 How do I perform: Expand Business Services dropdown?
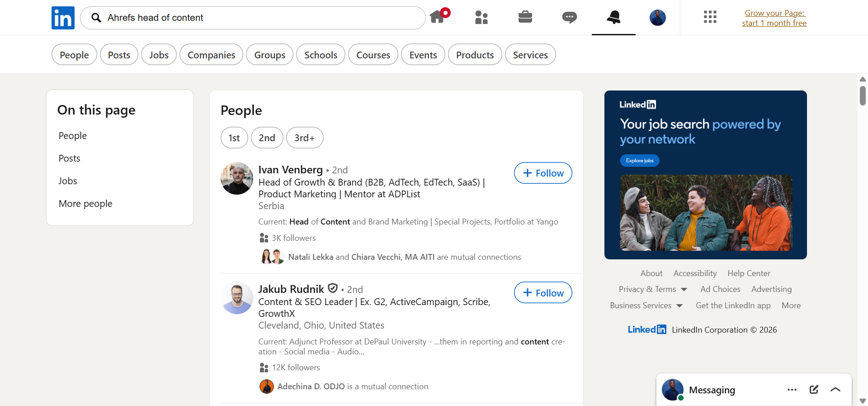point(646,306)
